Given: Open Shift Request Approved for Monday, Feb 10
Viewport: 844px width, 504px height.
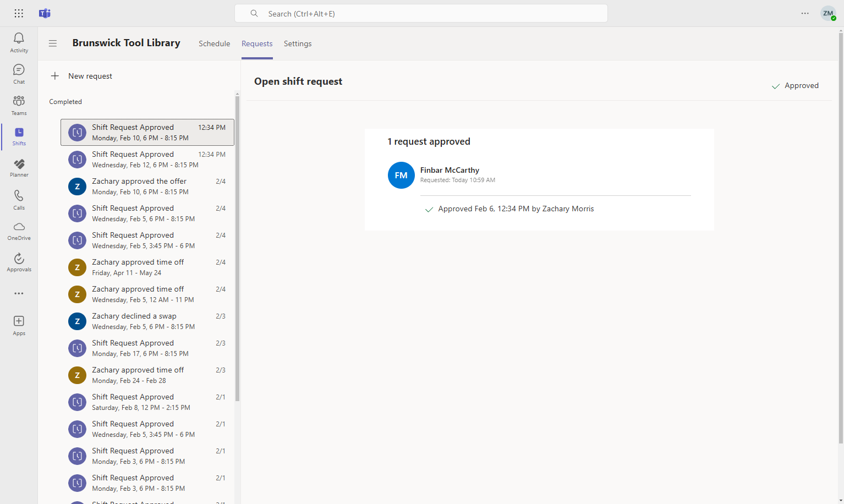Looking at the screenshot, I should pyautogui.click(x=147, y=132).
